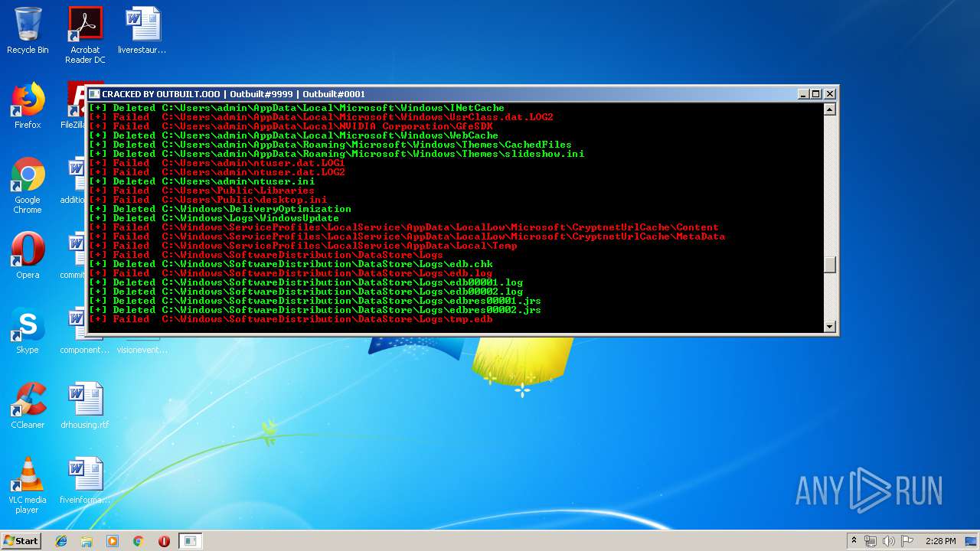Open Google Chrome desktop shortcut
The height and width of the screenshot is (551, 980).
28,186
